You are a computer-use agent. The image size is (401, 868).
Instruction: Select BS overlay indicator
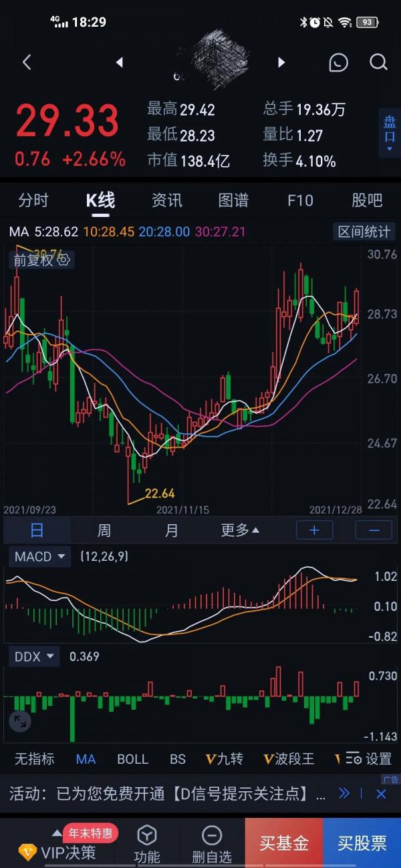point(177,759)
